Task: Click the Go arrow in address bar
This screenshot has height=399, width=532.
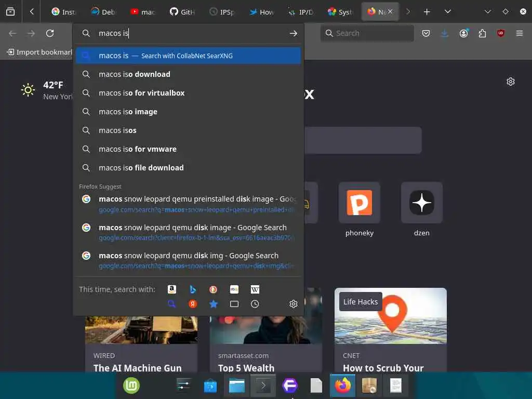Action: (x=294, y=33)
